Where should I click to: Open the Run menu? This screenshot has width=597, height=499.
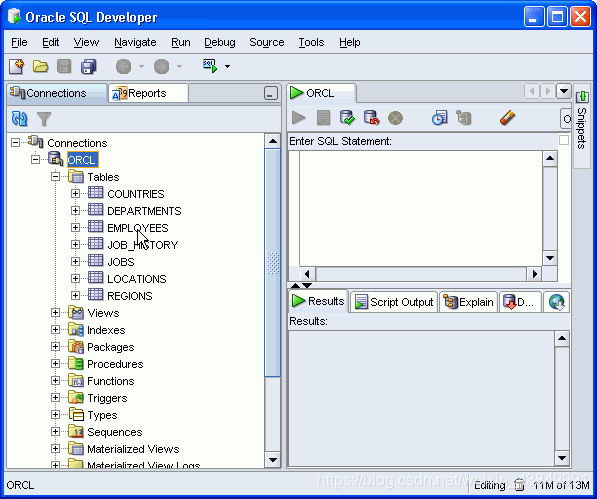(x=180, y=42)
